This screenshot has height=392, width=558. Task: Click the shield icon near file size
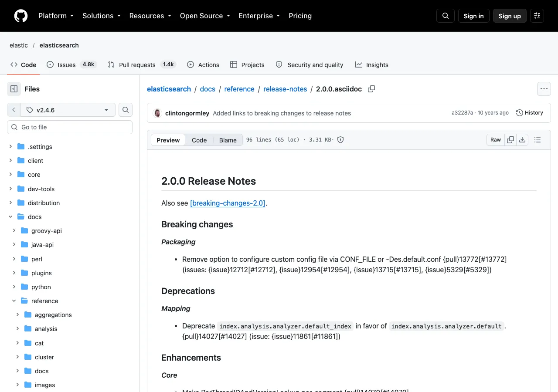[341, 140]
